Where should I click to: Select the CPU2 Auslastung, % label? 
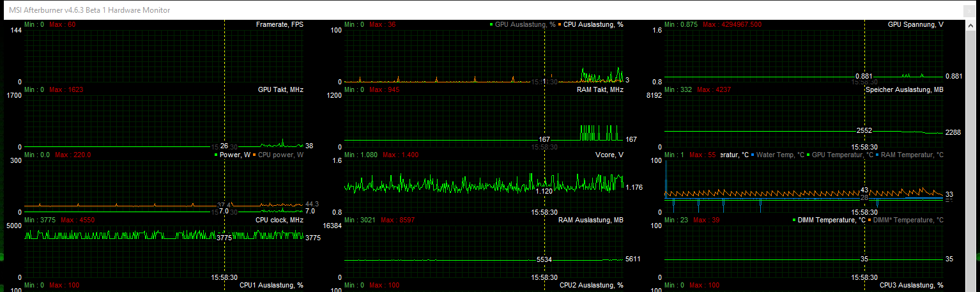tap(591, 285)
